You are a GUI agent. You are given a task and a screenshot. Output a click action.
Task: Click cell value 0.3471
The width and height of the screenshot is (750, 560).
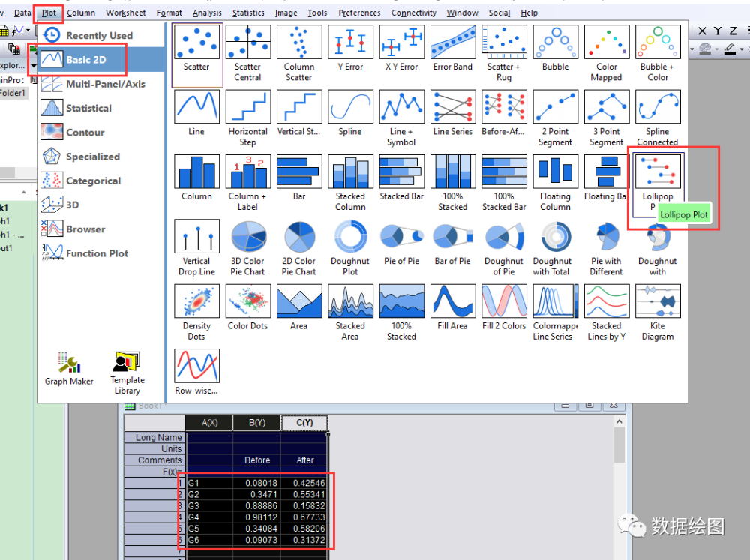point(257,495)
